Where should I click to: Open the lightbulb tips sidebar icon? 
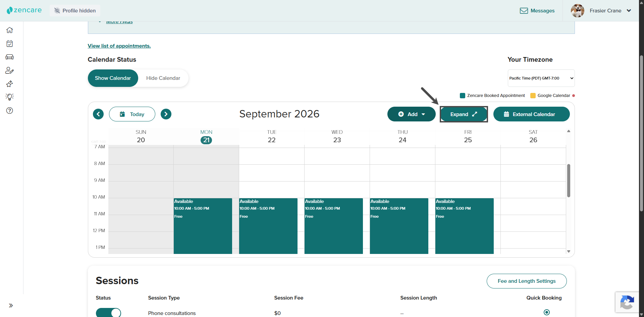10,97
